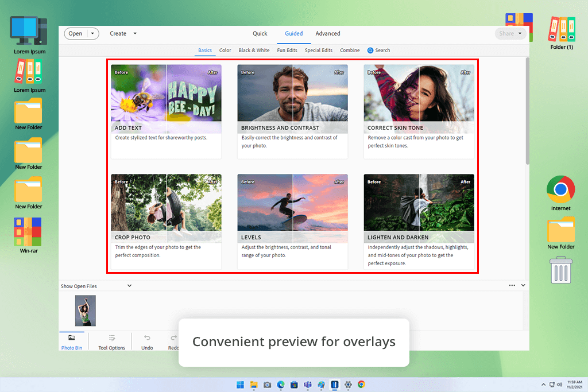This screenshot has height=392, width=588.
Task: Select the dancer photo in Photo Bin
Action: coord(86,311)
